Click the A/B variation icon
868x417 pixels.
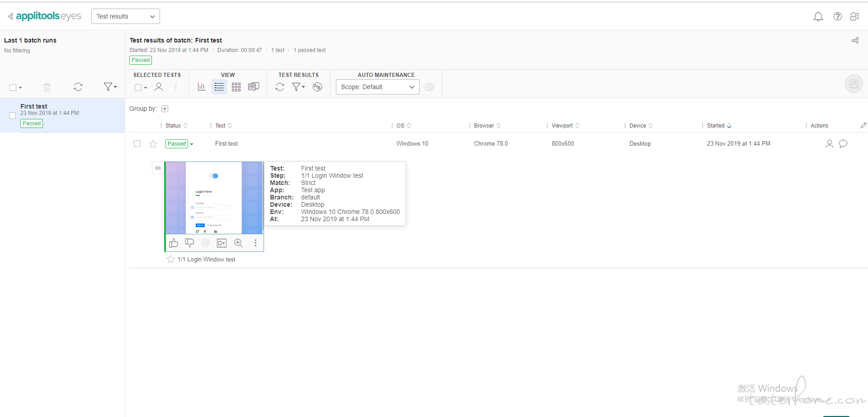[x=317, y=87]
